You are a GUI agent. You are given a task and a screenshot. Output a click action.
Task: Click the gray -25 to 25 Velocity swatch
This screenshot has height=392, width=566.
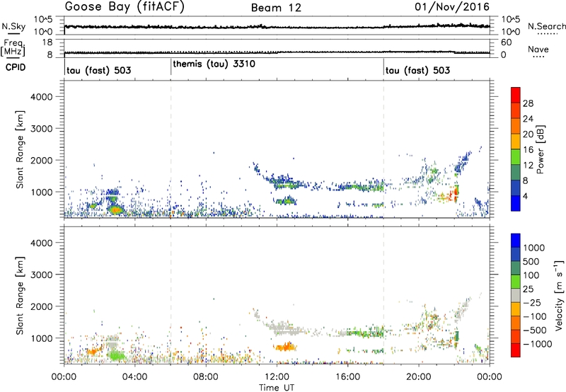(x=516, y=295)
